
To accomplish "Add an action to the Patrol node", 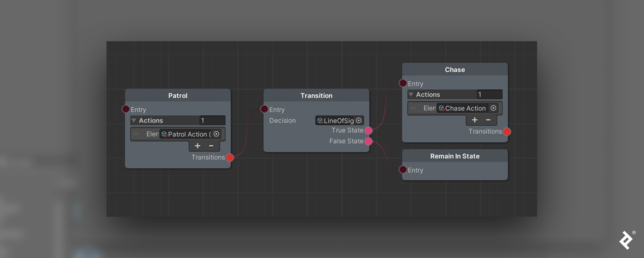I will (x=198, y=145).
